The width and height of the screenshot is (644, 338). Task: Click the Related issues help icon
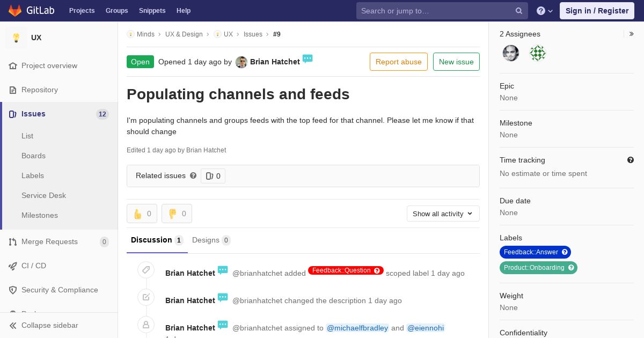click(193, 175)
